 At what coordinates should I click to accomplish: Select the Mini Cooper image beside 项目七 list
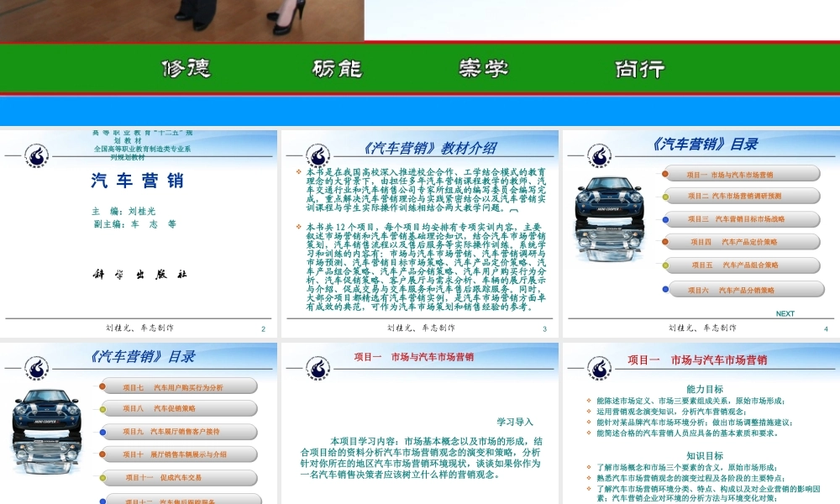point(47,432)
